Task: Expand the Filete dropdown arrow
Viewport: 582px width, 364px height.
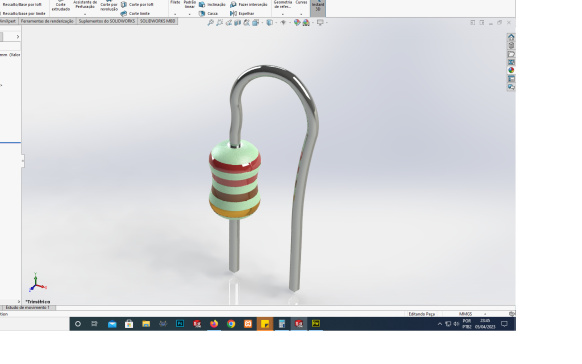Action: point(175,14)
